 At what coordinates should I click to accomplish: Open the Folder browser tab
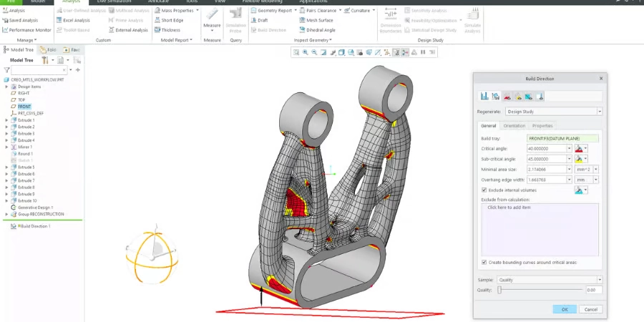point(48,49)
